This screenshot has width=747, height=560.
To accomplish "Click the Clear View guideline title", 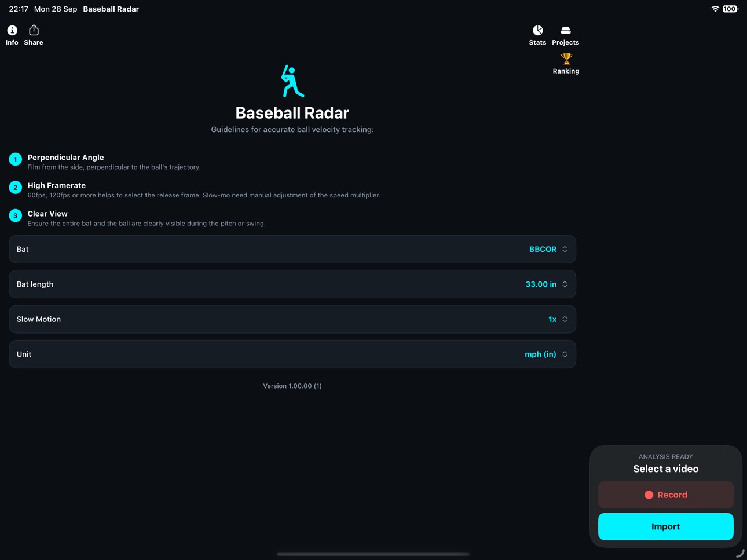I will point(47,214).
